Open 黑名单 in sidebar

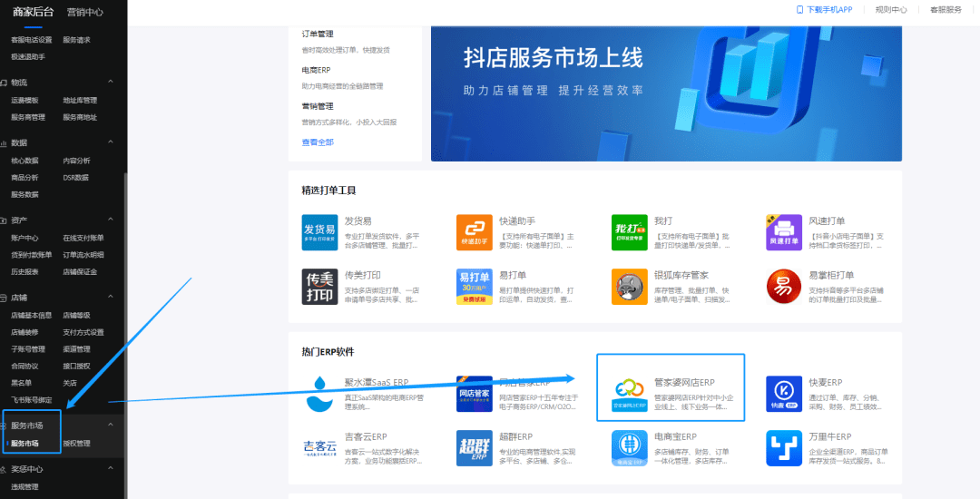tap(21, 383)
